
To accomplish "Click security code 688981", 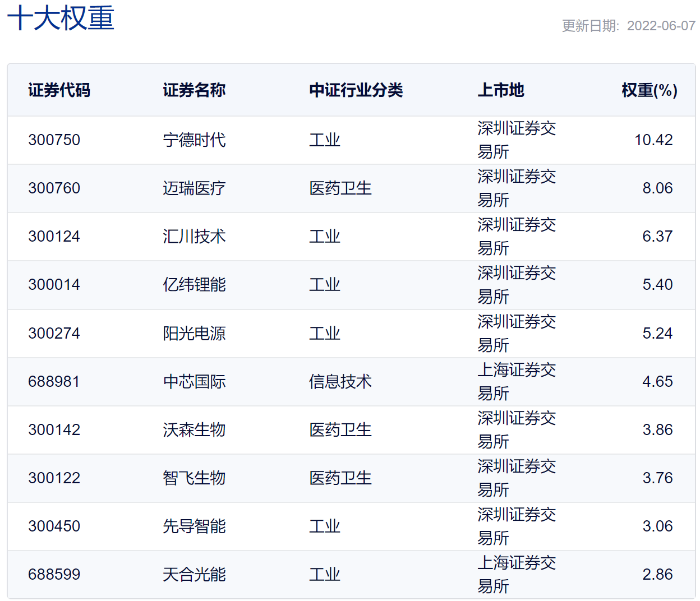I will click(54, 381).
